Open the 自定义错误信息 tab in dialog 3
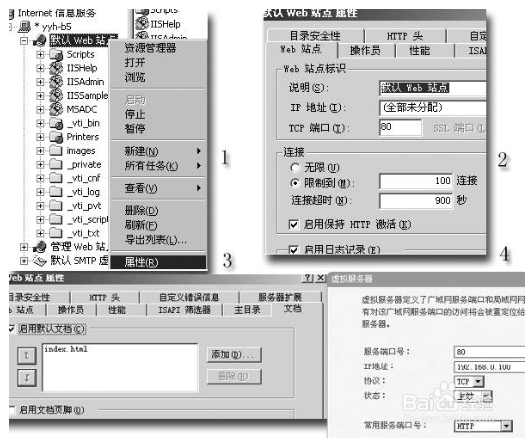The width and height of the screenshot is (526, 438). click(189, 297)
